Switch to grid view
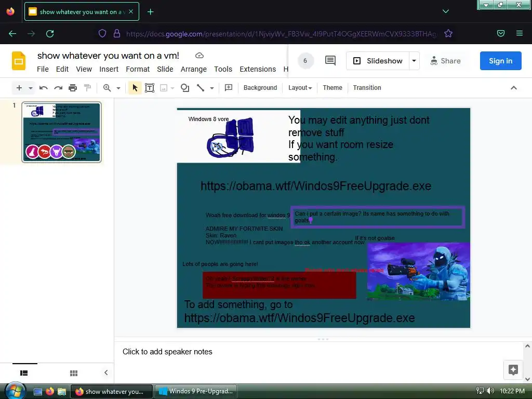The image size is (532, 399). [74, 373]
